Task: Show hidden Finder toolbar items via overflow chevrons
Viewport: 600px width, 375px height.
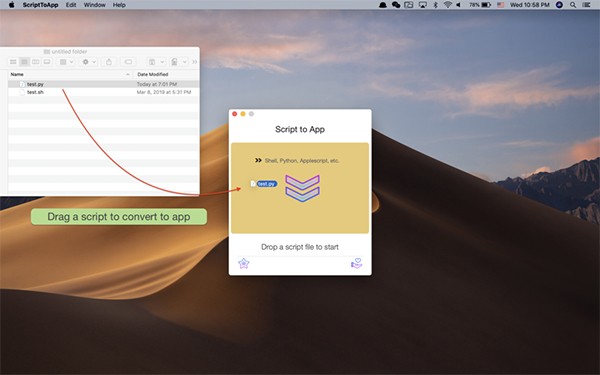Action: pyautogui.click(x=194, y=62)
